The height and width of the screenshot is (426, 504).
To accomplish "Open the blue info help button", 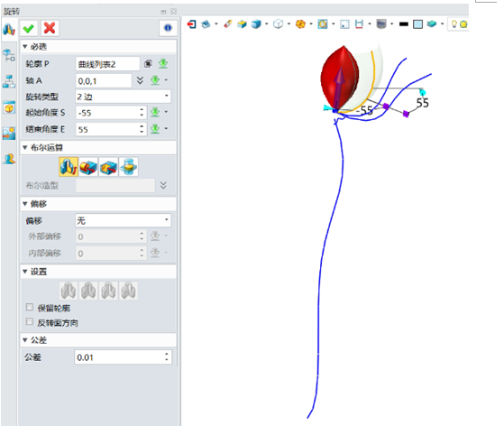I will pos(168,28).
